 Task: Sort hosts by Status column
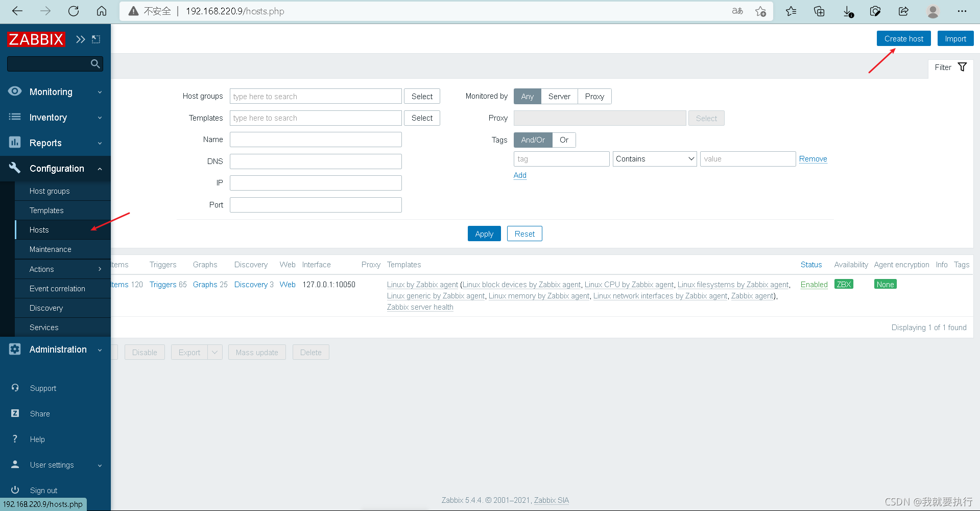click(811, 265)
